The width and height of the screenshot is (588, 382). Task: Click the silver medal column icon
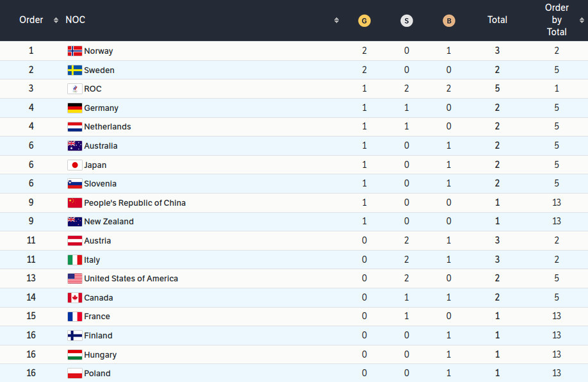tap(407, 21)
